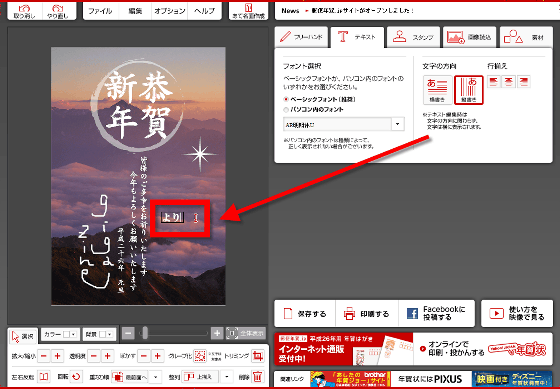Align text lines to center

509,82
